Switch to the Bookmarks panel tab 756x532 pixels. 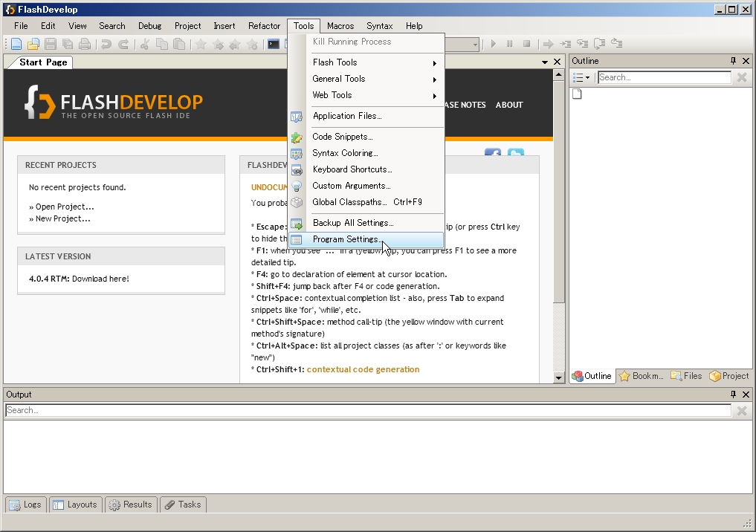[x=642, y=376]
